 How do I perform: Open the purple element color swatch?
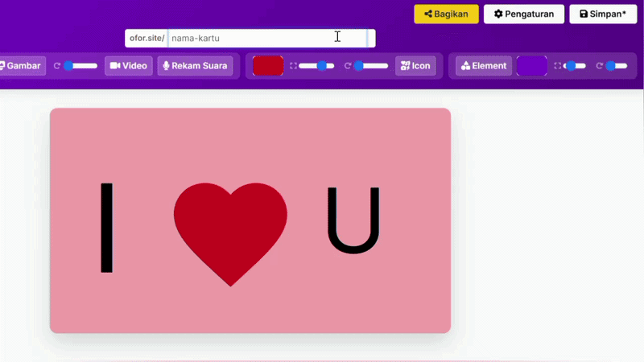pos(531,66)
